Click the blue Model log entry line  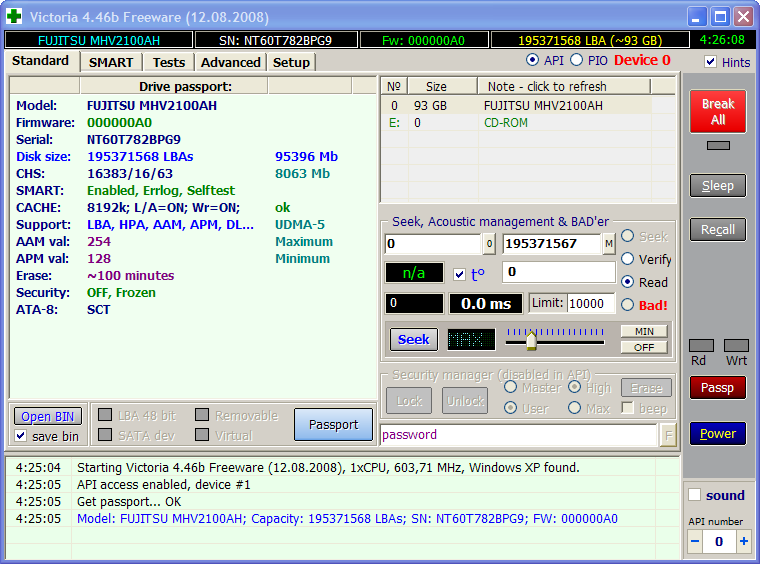tap(347, 518)
